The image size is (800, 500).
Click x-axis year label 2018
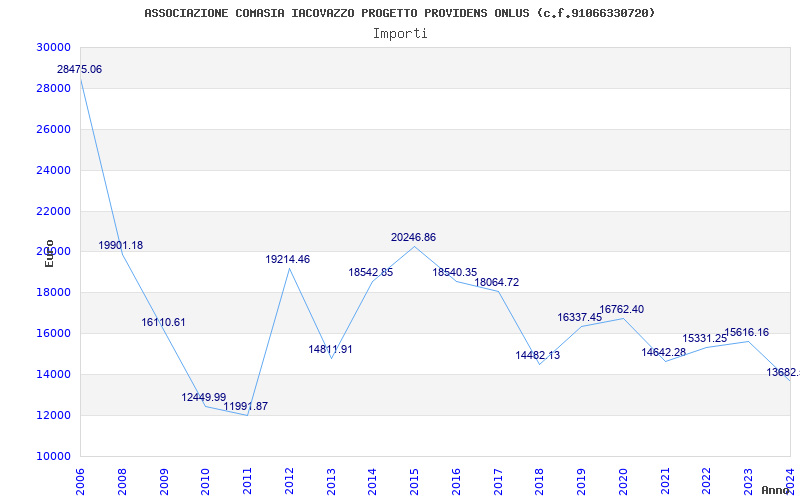click(x=540, y=482)
